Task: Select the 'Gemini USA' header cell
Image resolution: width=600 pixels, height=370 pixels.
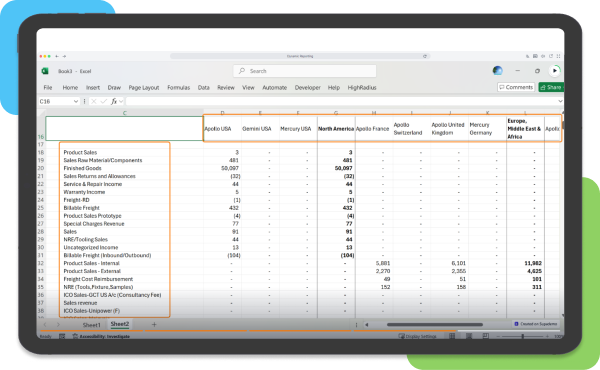Action: point(260,129)
